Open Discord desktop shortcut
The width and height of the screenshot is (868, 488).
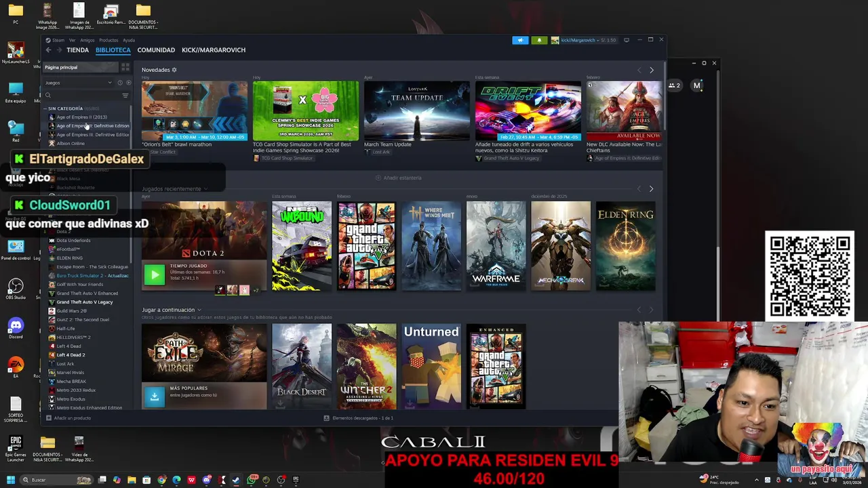(x=16, y=329)
